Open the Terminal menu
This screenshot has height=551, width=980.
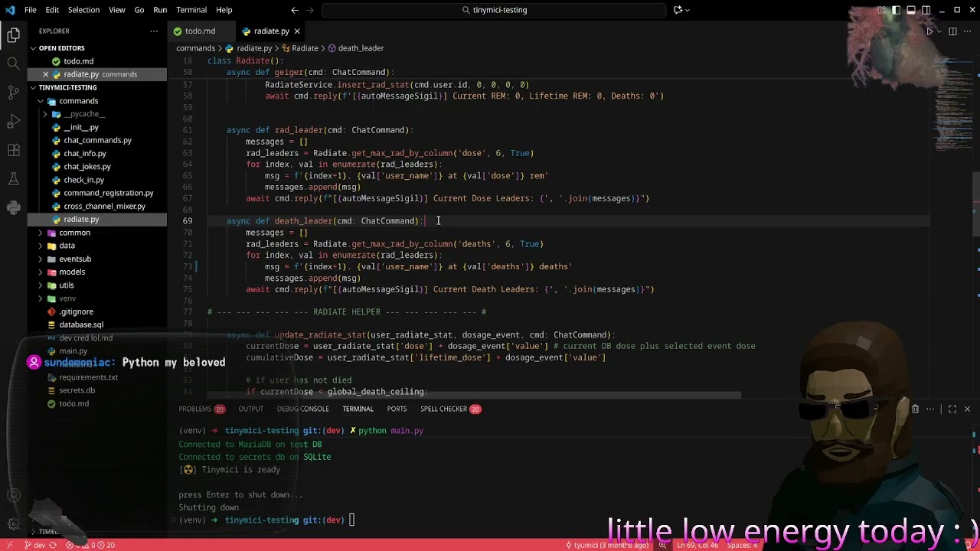(191, 10)
